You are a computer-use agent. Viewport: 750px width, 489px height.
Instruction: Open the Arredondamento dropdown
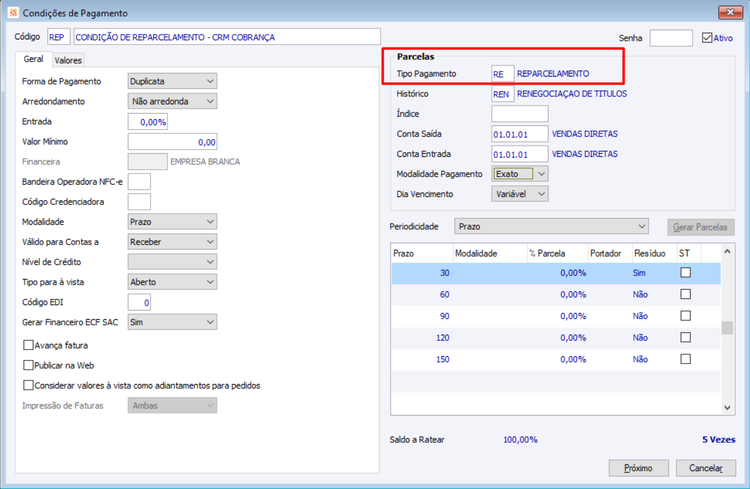click(172, 101)
